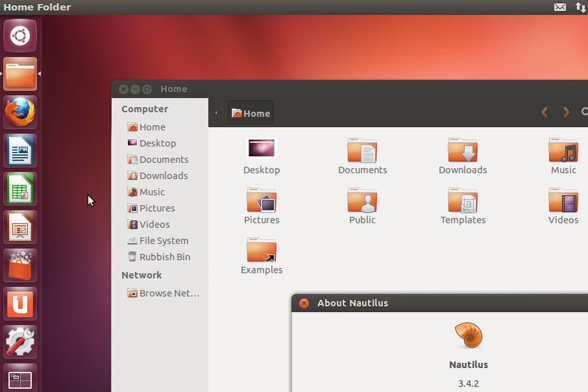This screenshot has width=588, height=392.
Task: Open LibreOffice Writer from the launcher
Action: 20,151
